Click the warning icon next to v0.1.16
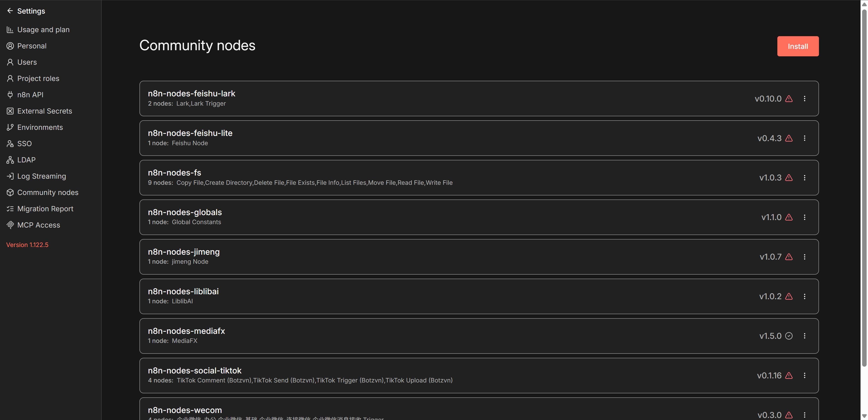Viewport: 868px width, 420px height. pos(789,375)
